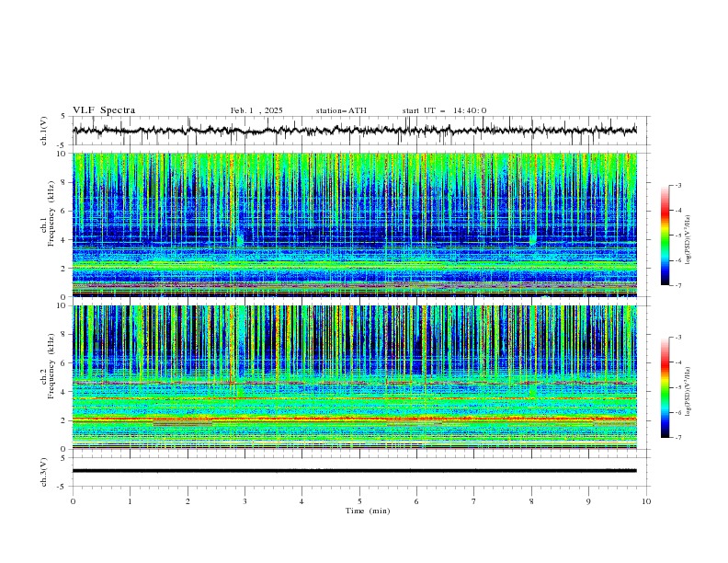Click ch.2 frequency axis tick "4"
This screenshot has width=728, height=563.
[64, 392]
